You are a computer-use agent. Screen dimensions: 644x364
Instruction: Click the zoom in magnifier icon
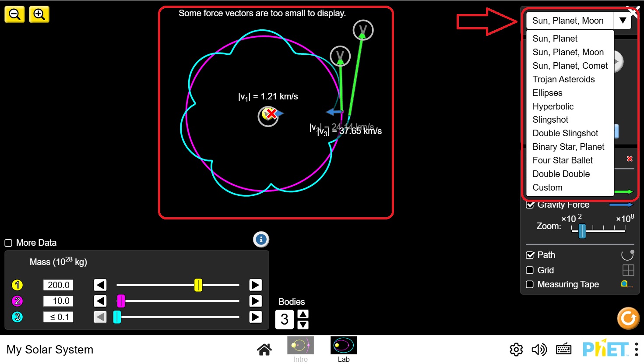coord(39,14)
